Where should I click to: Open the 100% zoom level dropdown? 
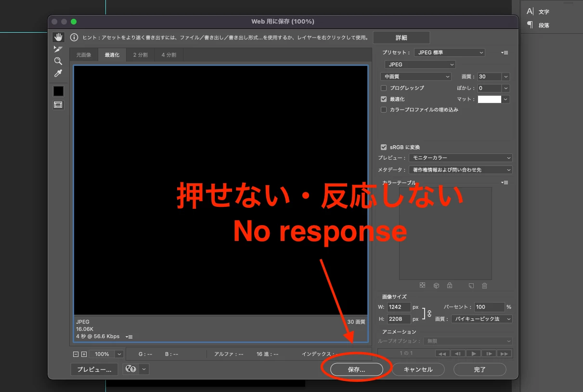pyautogui.click(x=119, y=354)
